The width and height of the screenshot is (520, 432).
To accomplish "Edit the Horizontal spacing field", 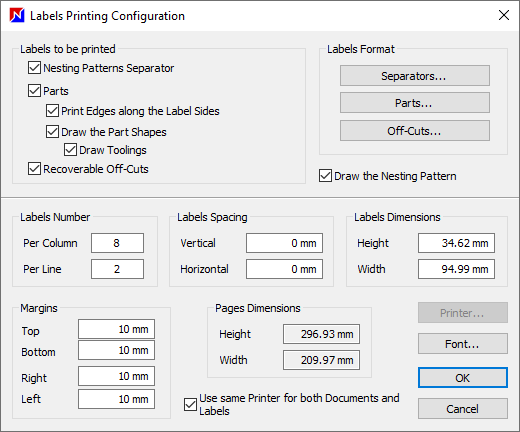I will [284, 269].
